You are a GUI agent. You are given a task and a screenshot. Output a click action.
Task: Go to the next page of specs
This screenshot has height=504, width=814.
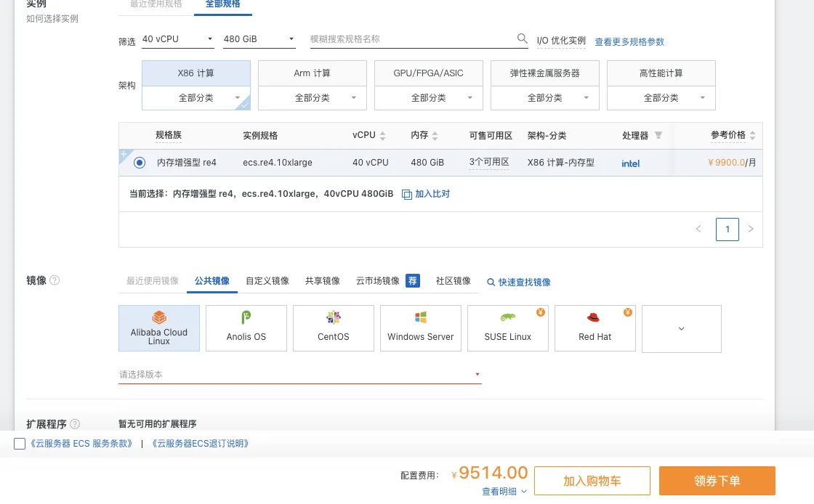click(x=751, y=229)
